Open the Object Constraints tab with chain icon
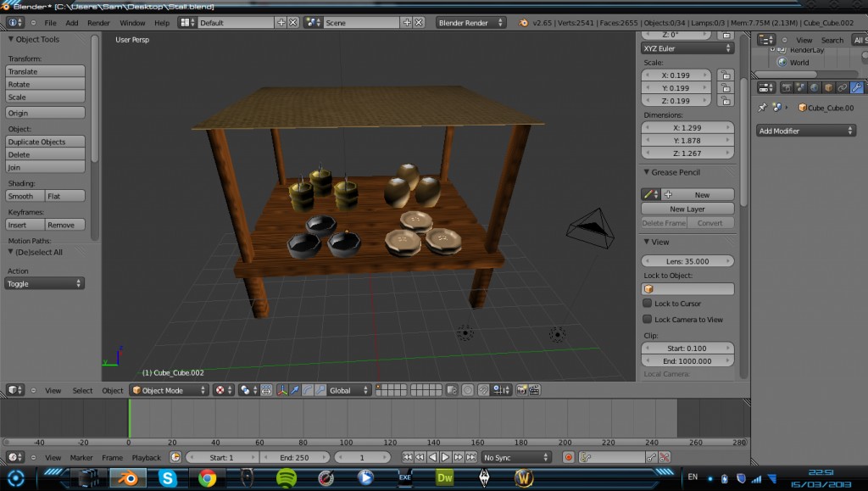Viewport: 868px width, 491px height. point(843,87)
